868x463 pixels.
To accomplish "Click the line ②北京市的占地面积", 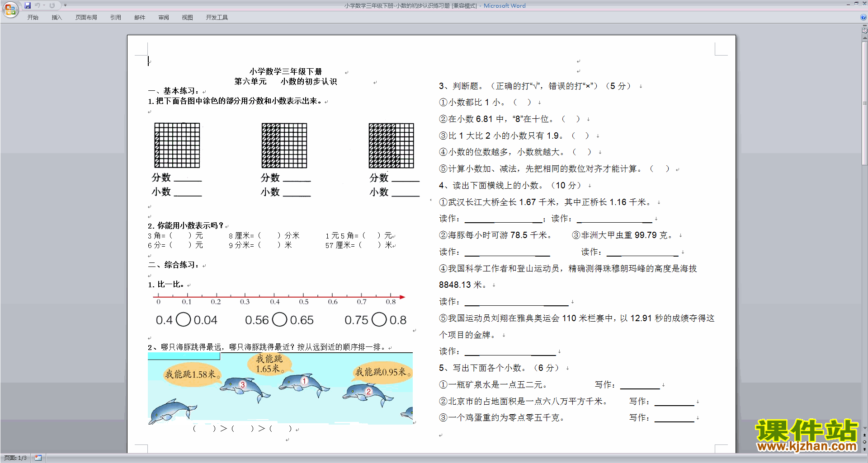I will coord(523,401).
